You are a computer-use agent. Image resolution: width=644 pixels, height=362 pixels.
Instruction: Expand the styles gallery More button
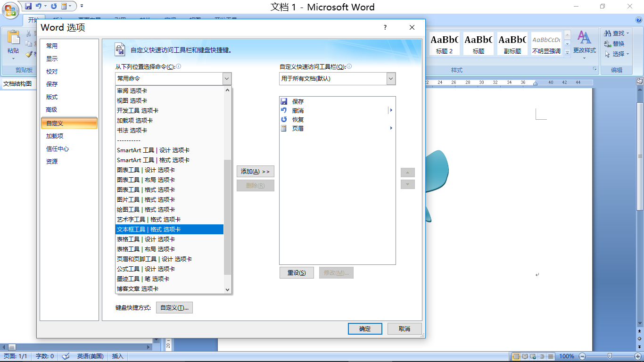coord(567,53)
